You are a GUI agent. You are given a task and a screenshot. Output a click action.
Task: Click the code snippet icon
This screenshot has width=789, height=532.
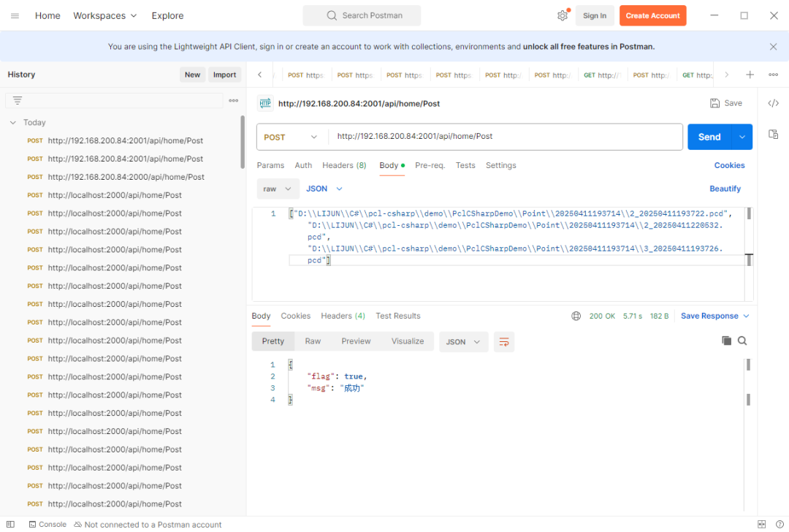[x=773, y=103]
